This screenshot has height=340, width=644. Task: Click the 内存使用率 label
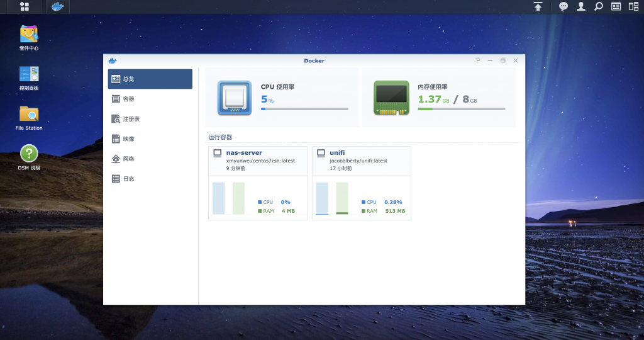433,87
